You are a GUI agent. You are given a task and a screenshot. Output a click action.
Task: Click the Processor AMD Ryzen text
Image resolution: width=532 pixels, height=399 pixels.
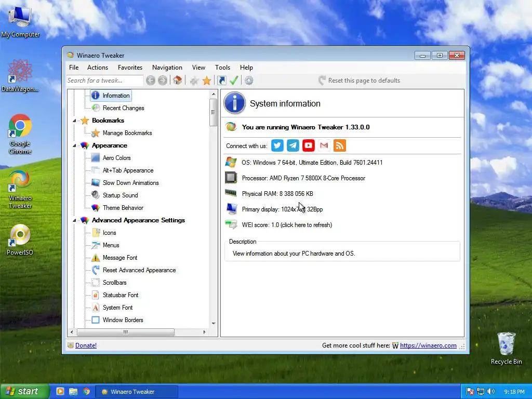303,178
